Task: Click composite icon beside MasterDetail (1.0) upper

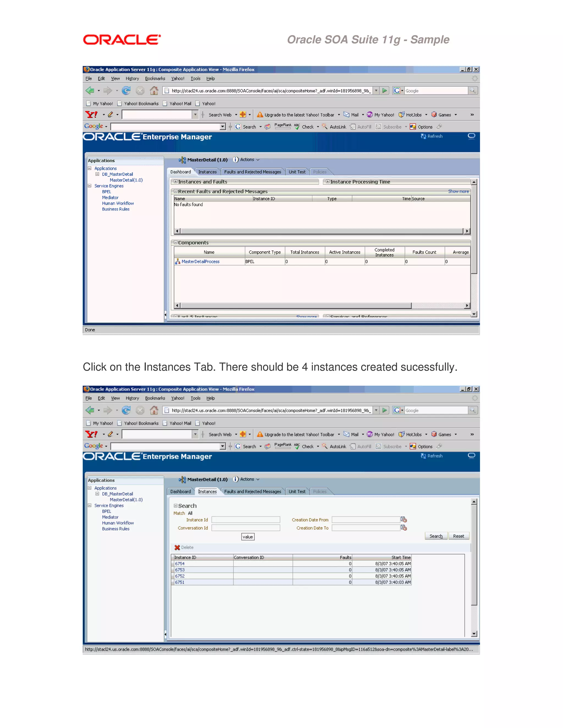Action: 182,160
